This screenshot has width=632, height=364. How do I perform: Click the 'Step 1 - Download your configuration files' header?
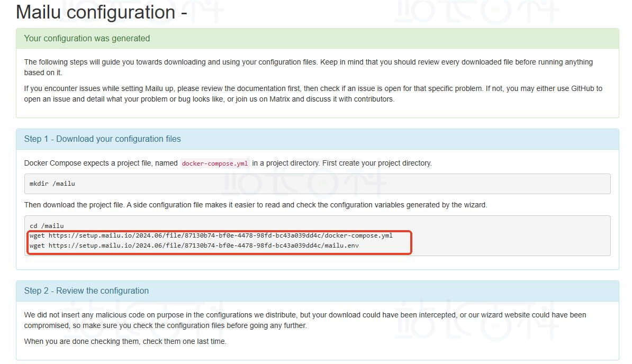[317, 139]
